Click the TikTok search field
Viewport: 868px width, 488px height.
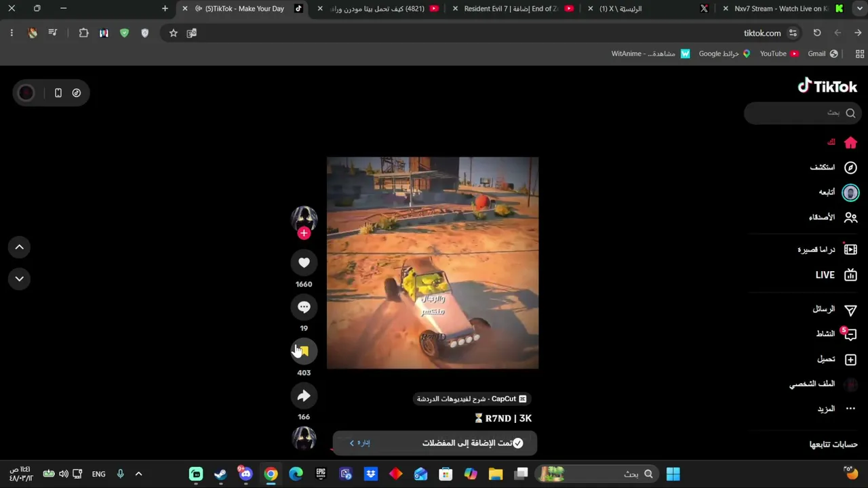[802, 113]
